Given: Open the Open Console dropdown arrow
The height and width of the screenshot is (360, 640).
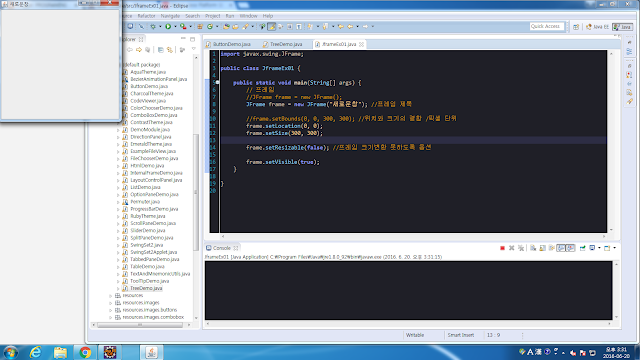Looking at the screenshot, I should coord(614,248).
